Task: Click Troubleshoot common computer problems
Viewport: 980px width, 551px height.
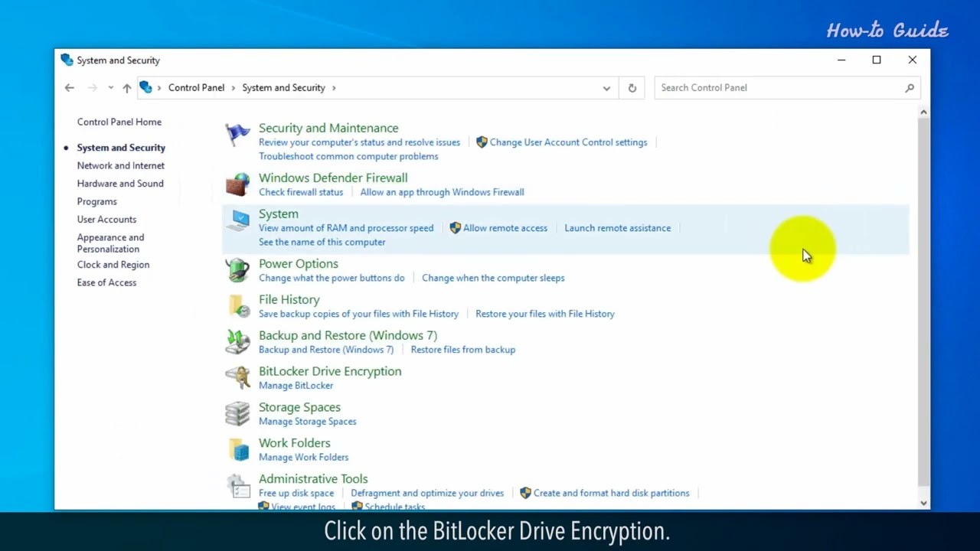Action: click(x=348, y=156)
